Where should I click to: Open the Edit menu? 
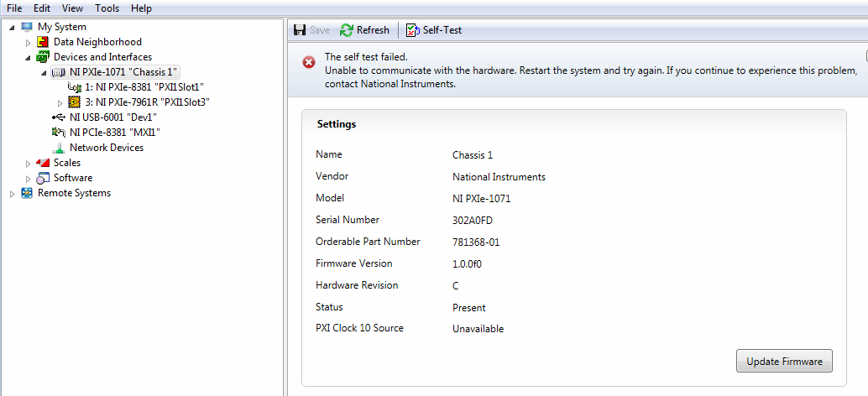coord(42,8)
